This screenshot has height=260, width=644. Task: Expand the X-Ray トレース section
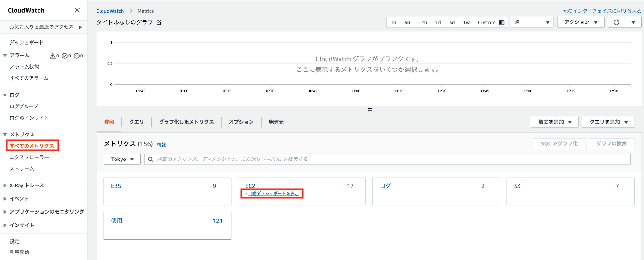pyautogui.click(x=5, y=185)
